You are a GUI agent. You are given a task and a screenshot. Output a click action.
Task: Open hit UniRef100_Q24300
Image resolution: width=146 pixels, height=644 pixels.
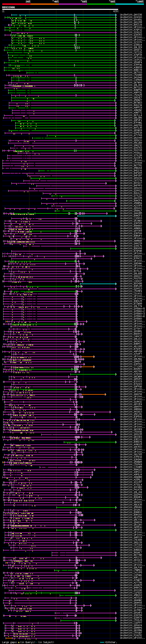tap(131, 17)
